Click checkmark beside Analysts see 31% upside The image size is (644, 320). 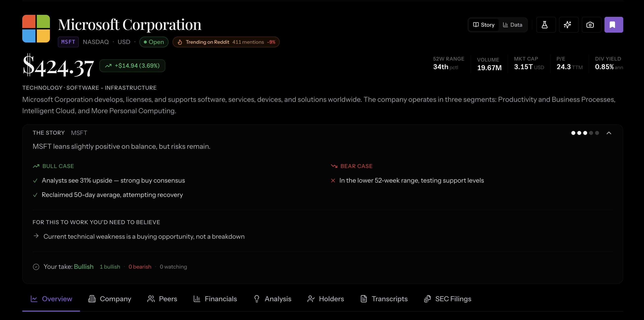point(35,181)
